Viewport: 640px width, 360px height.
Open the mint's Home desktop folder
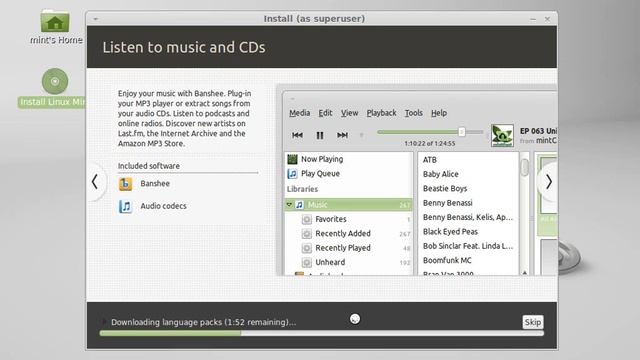click(55, 22)
